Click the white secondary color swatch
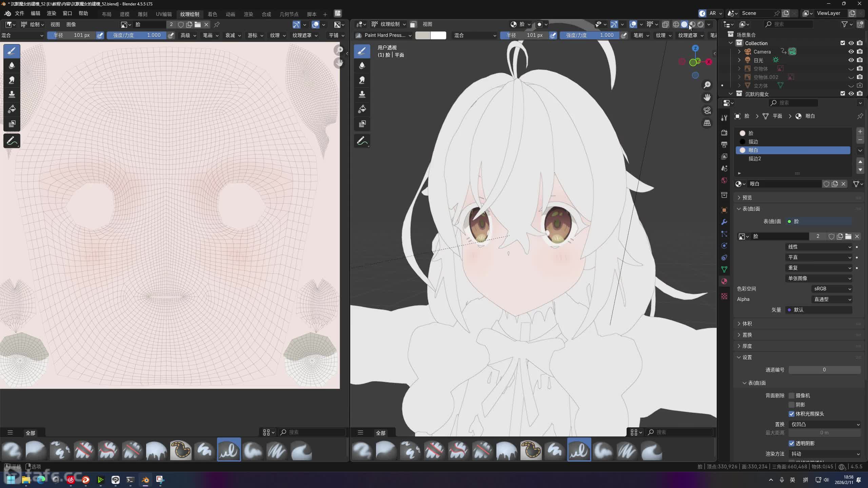 point(438,35)
